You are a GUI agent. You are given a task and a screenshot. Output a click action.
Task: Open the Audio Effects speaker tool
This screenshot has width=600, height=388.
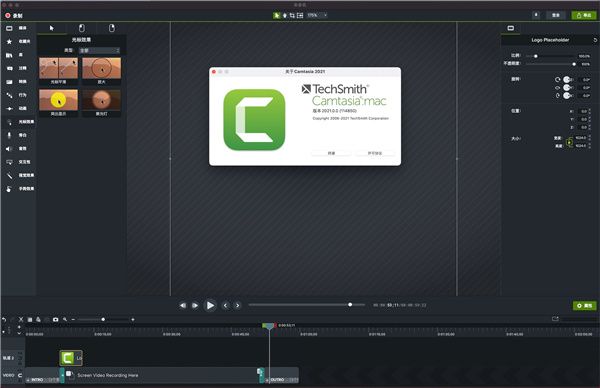click(x=17, y=149)
